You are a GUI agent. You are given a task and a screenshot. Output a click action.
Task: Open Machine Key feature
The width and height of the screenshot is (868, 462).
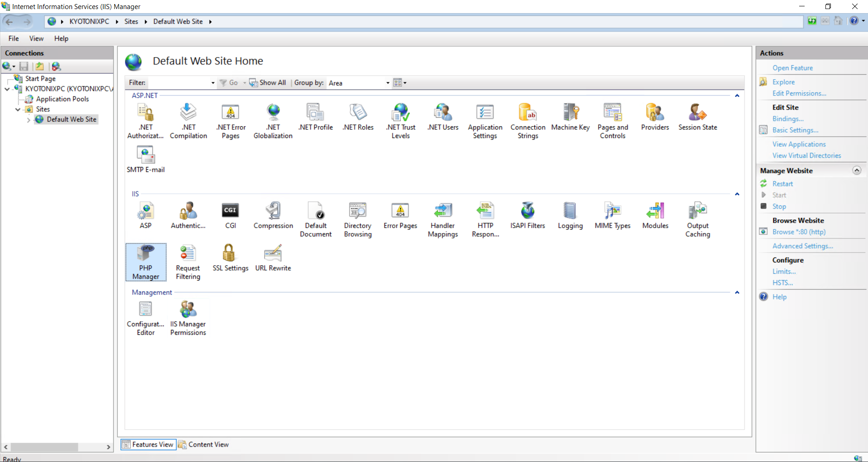click(571, 117)
